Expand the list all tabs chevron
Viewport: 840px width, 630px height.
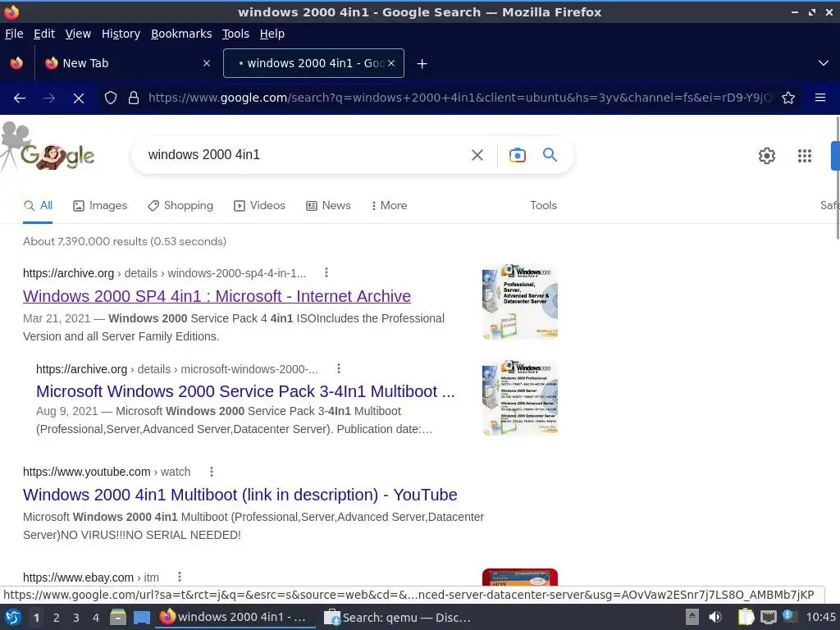(x=824, y=63)
